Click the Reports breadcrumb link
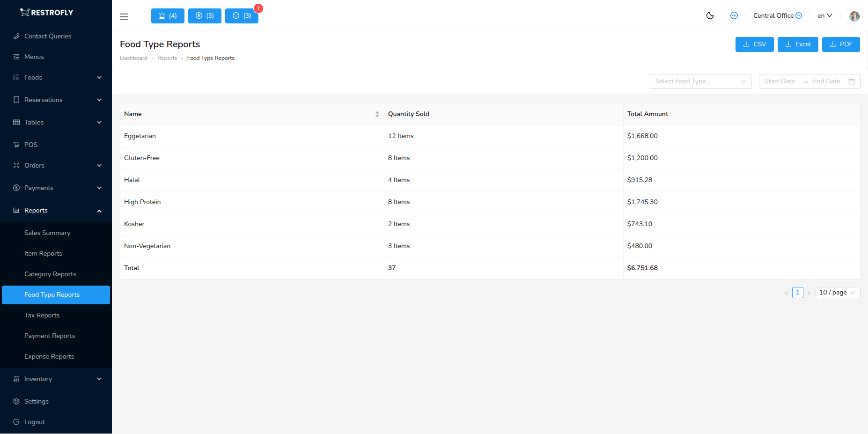Screen dimensions: 868x434 tap(167, 58)
